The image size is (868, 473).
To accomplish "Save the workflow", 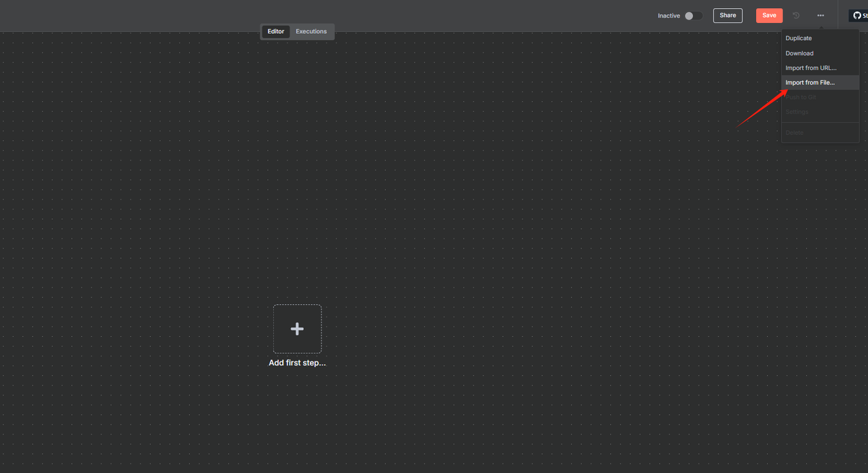I will [x=769, y=16].
